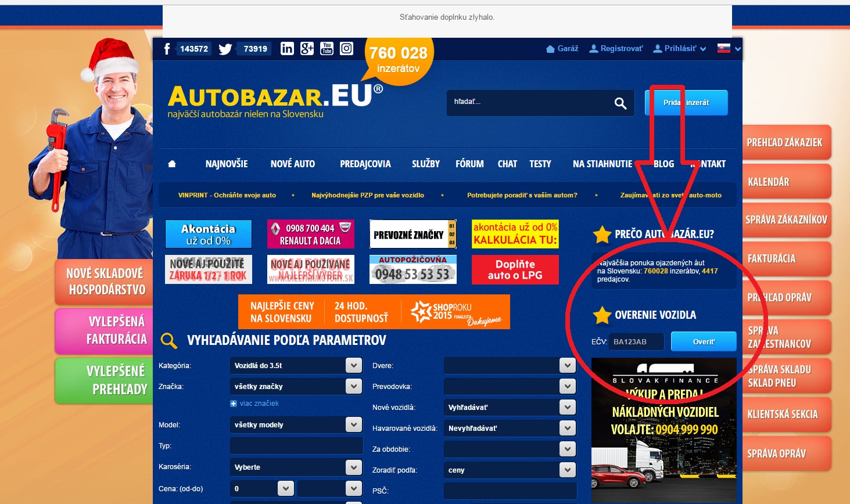Click the Typ input field
850x504 pixels.
point(296,445)
